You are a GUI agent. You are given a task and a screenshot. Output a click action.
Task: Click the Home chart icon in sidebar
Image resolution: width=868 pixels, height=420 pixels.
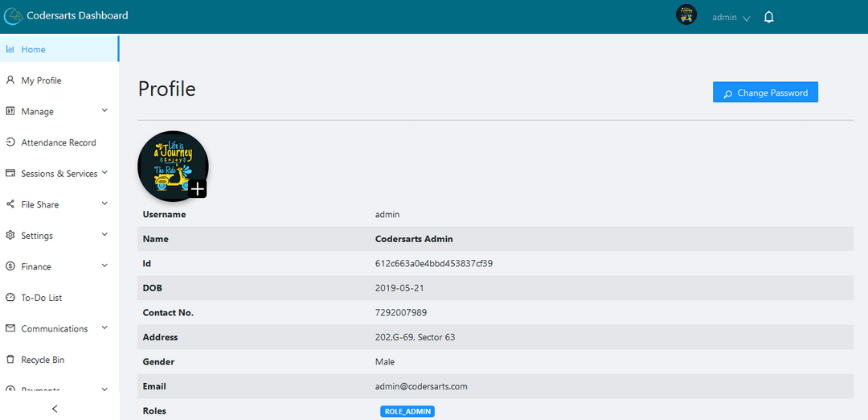10,49
